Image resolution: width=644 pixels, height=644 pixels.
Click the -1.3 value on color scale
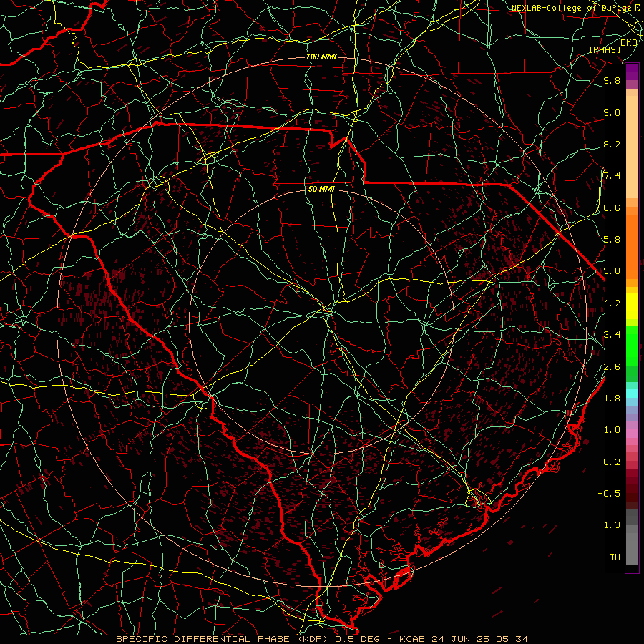coord(609,525)
